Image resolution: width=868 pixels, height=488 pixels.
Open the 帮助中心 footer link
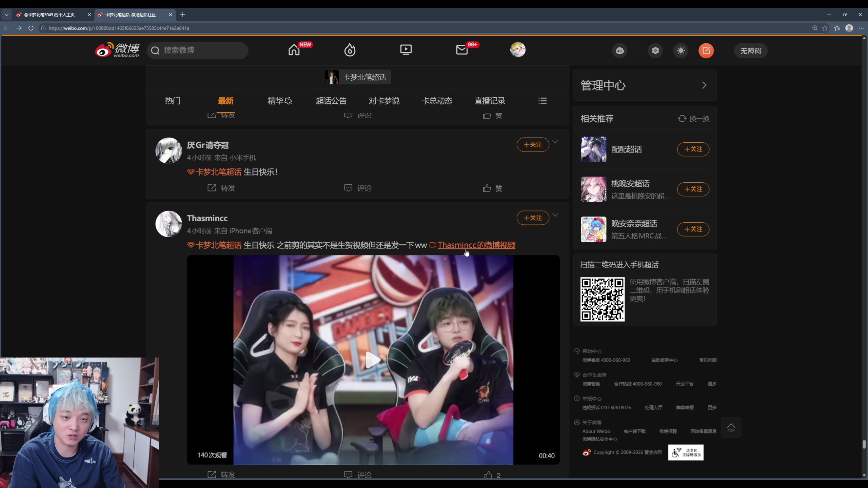tap(592, 351)
